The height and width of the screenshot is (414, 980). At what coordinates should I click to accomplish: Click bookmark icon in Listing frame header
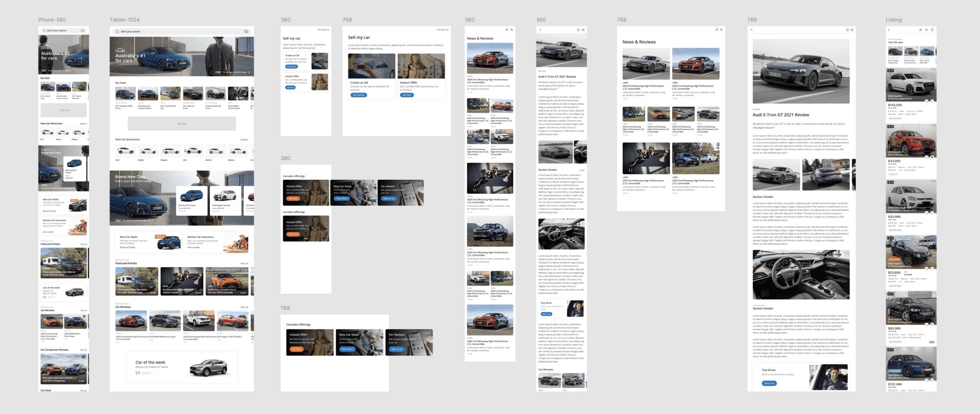[932, 30]
